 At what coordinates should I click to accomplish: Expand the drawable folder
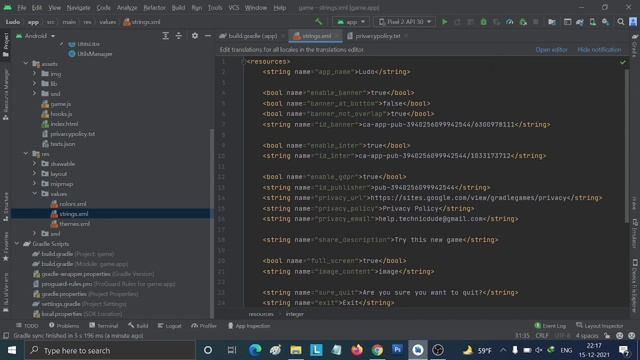coord(35,164)
